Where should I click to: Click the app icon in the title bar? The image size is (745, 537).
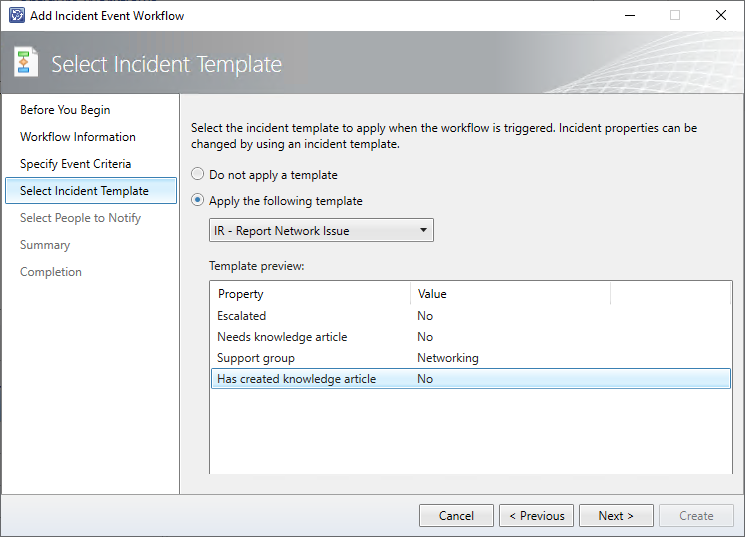pyautogui.click(x=17, y=16)
